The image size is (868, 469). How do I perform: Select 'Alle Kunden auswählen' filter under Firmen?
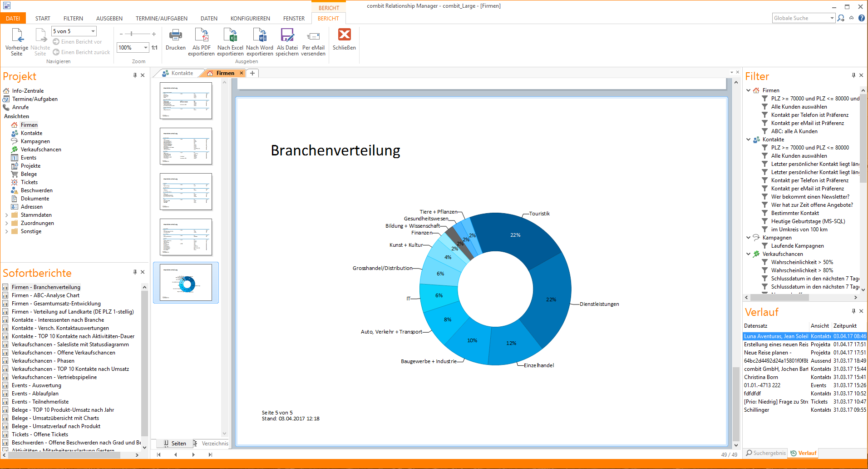tap(799, 107)
